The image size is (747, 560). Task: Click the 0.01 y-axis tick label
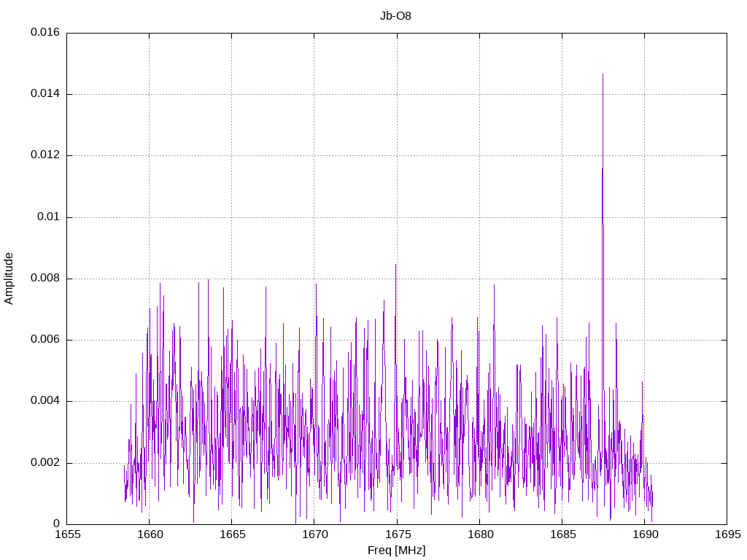point(49,217)
